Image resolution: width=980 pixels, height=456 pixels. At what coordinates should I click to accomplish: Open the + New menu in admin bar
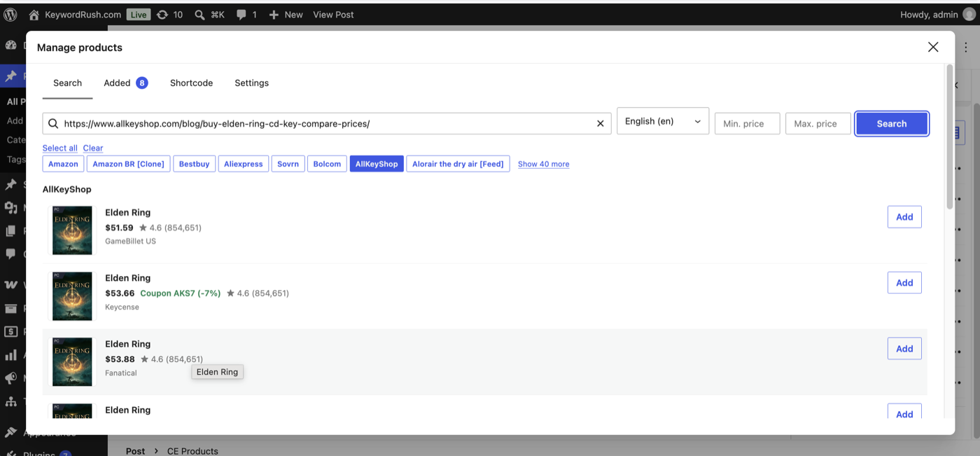pyautogui.click(x=286, y=14)
